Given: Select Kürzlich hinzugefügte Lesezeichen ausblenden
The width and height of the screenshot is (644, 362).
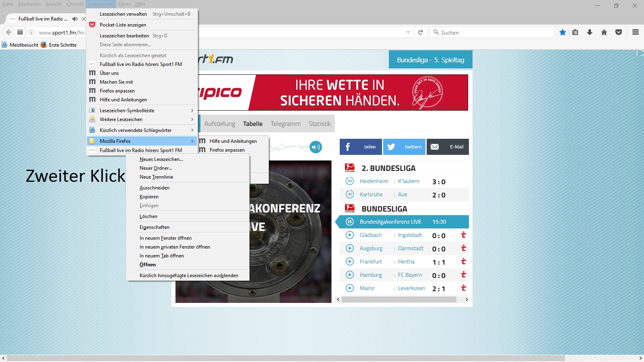Looking at the screenshot, I should click(188, 276).
